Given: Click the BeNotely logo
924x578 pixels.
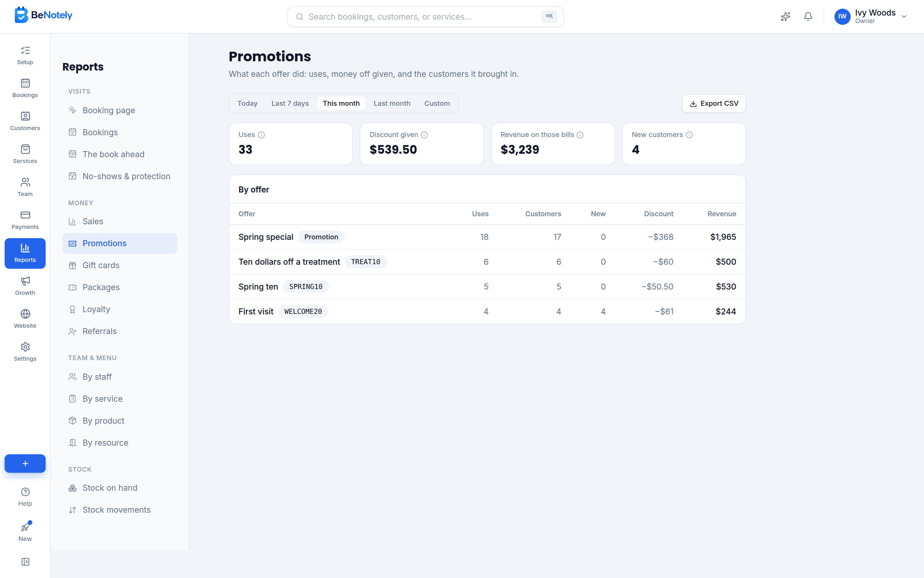Looking at the screenshot, I should [x=43, y=15].
